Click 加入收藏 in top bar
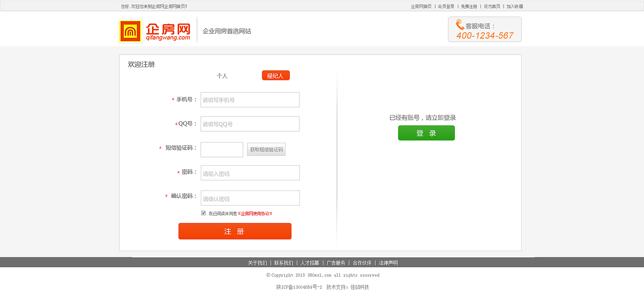 (x=515, y=7)
